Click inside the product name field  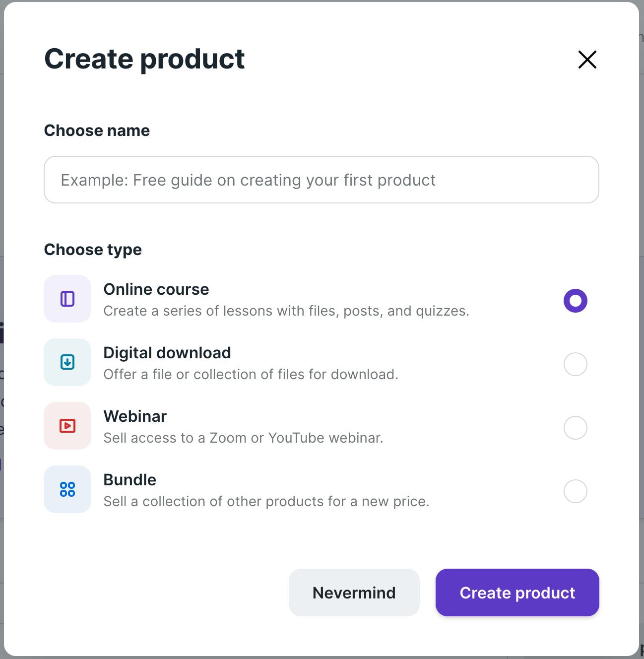[x=322, y=180]
